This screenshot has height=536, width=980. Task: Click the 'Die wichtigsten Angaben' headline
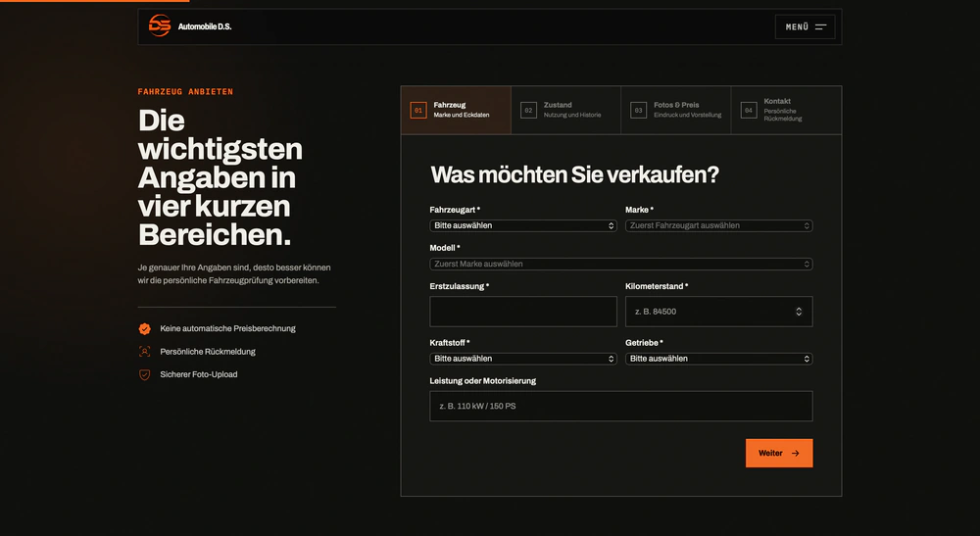(220, 177)
